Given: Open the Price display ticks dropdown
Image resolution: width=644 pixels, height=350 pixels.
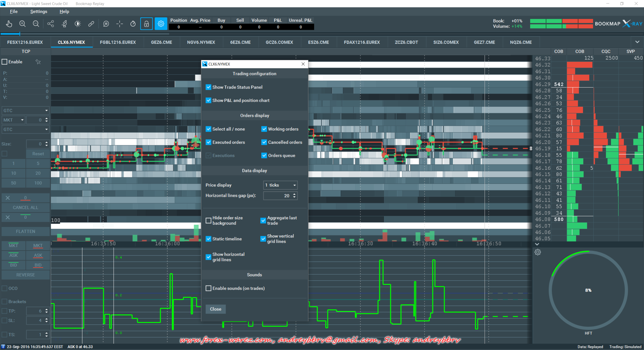Looking at the screenshot, I should click(280, 185).
